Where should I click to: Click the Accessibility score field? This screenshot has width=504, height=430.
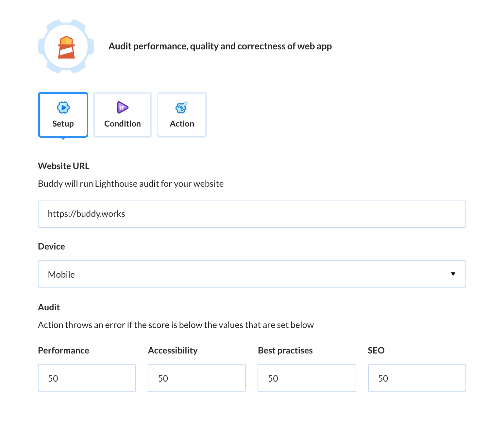197,378
